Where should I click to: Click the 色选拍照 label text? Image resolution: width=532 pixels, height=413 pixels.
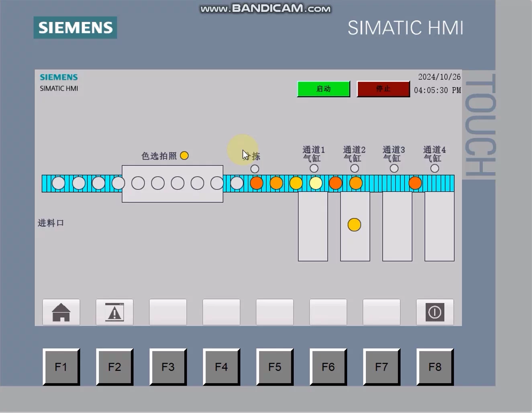coord(159,156)
